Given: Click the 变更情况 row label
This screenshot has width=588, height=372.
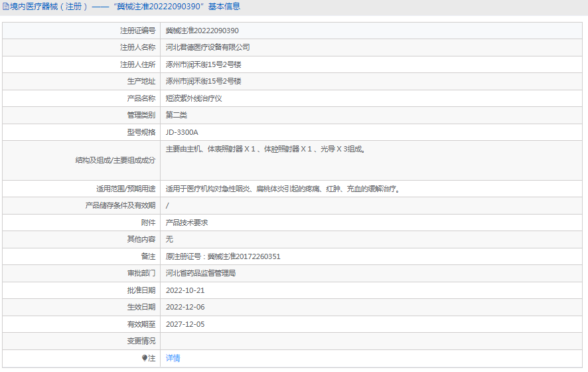Looking at the screenshot, I should point(141,341).
